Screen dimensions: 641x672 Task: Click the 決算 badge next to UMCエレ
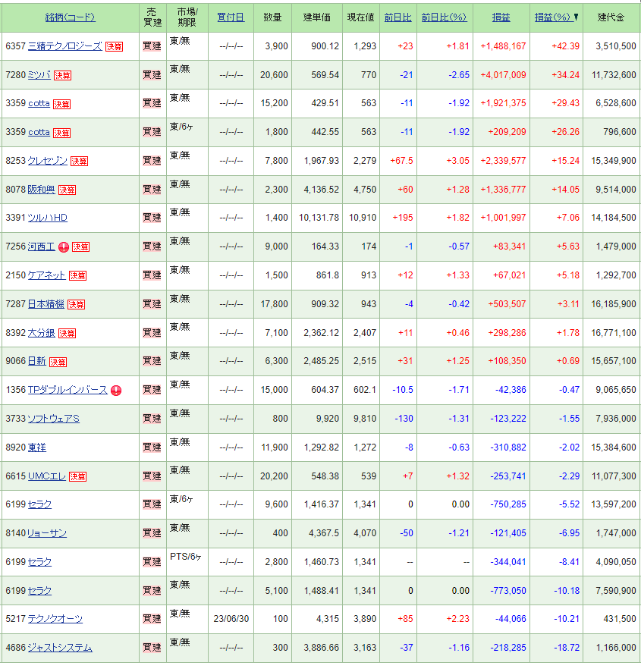77,476
